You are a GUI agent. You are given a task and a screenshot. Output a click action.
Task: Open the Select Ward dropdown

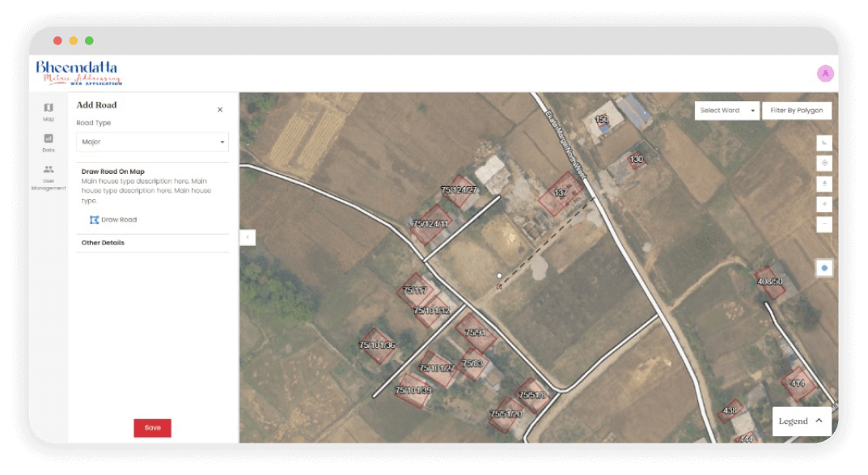pos(726,111)
